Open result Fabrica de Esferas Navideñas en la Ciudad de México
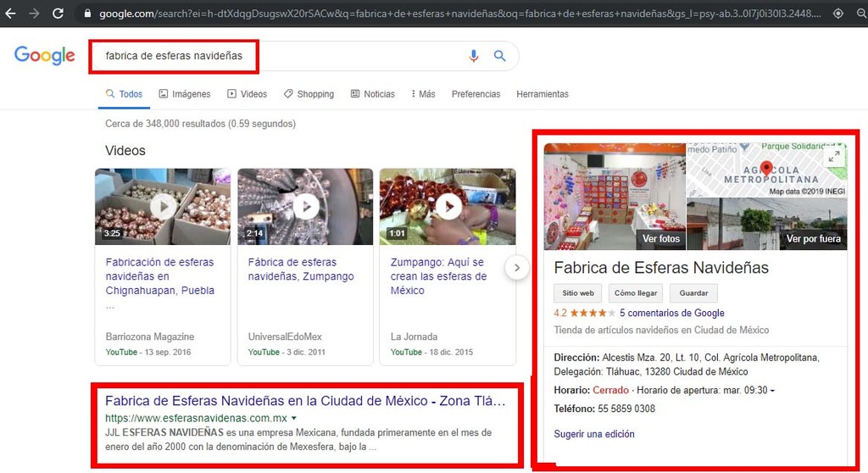 [305, 401]
